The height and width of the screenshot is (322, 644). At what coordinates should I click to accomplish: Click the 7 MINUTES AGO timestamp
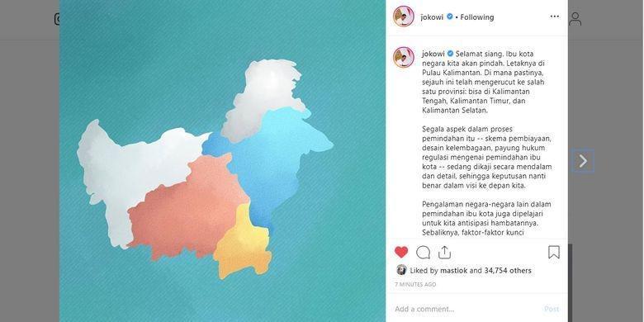(x=415, y=284)
